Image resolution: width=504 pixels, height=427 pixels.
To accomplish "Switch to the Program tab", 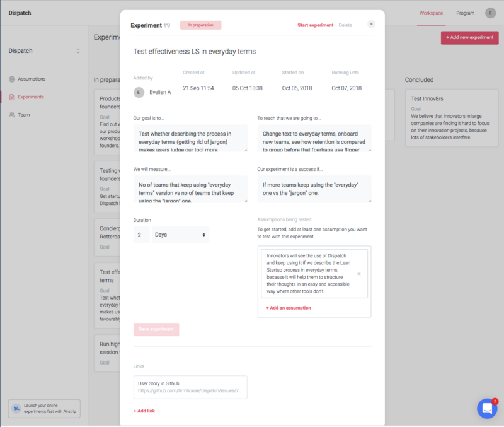I will [465, 13].
